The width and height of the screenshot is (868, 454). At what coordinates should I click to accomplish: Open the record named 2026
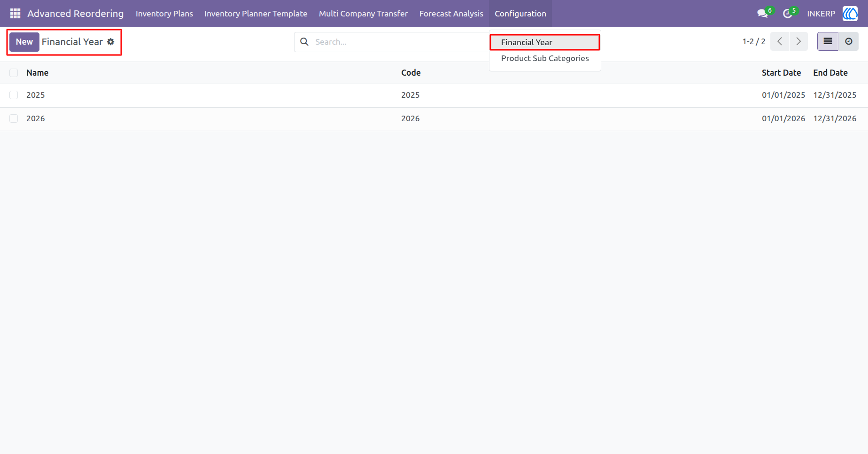pos(36,118)
